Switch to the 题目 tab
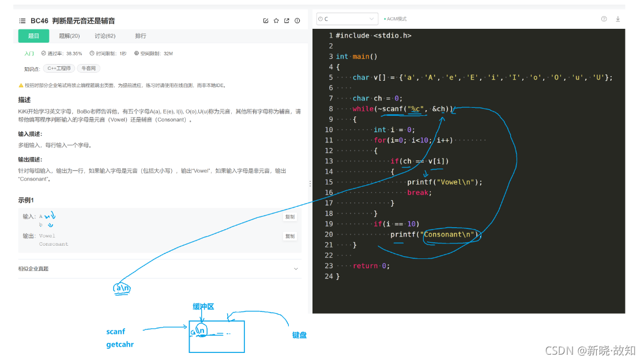Viewport: 644px width, 361px height. click(x=33, y=36)
